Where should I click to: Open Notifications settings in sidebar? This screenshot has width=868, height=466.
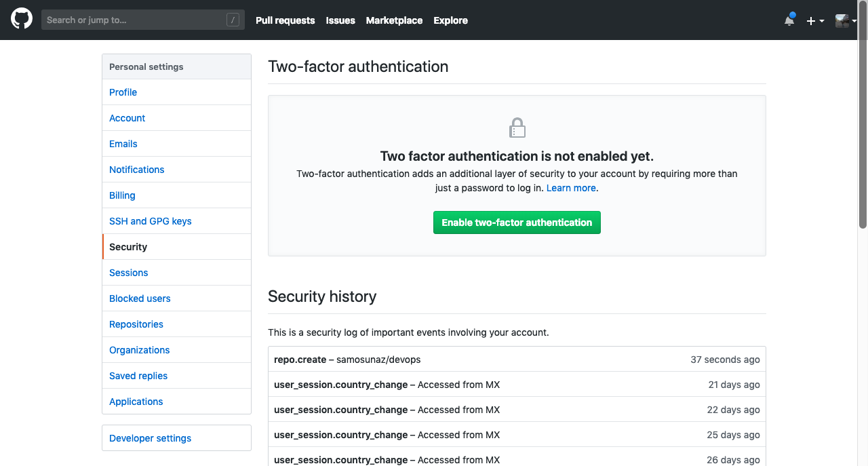[x=136, y=170]
